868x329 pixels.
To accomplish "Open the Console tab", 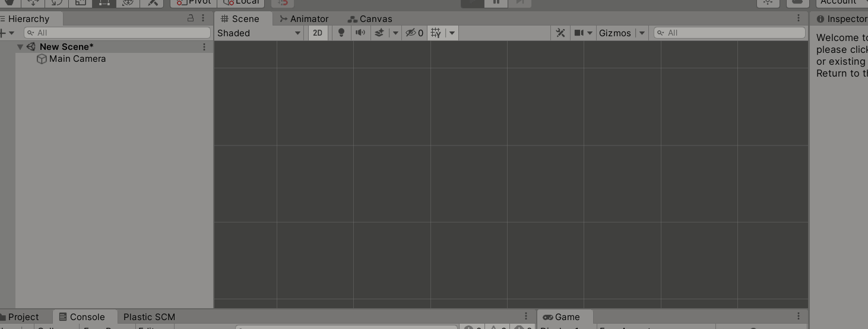I will point(82,317).
